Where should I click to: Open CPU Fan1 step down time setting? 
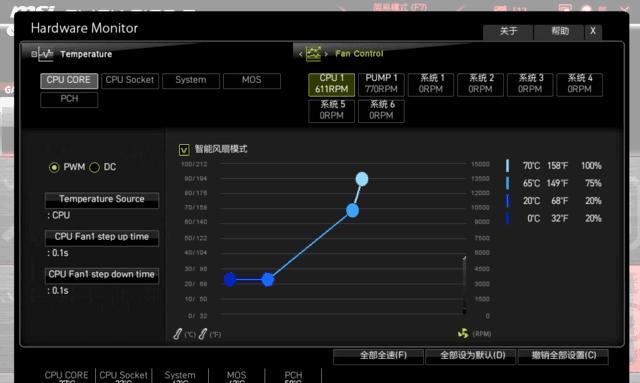pyautogui.click(x=102, y=275)
